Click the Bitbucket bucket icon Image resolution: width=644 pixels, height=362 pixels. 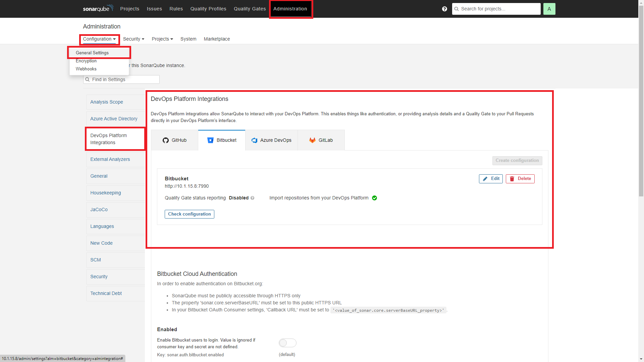point(210,140)
